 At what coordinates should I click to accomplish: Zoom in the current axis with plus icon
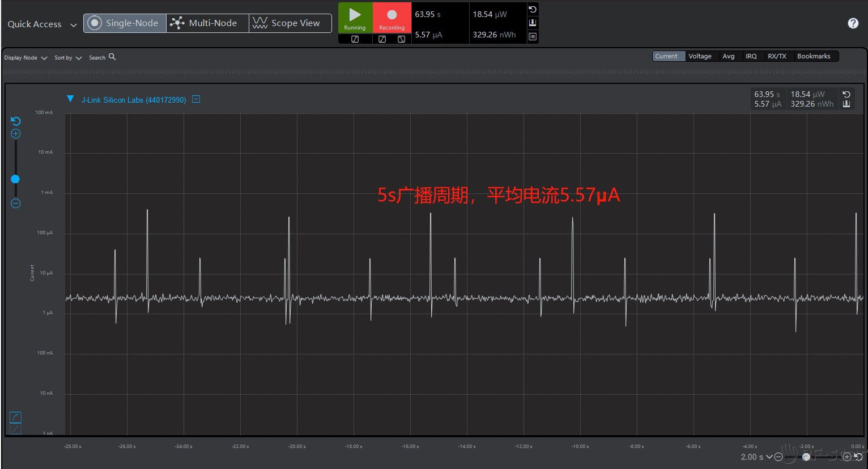pos(16,134)
